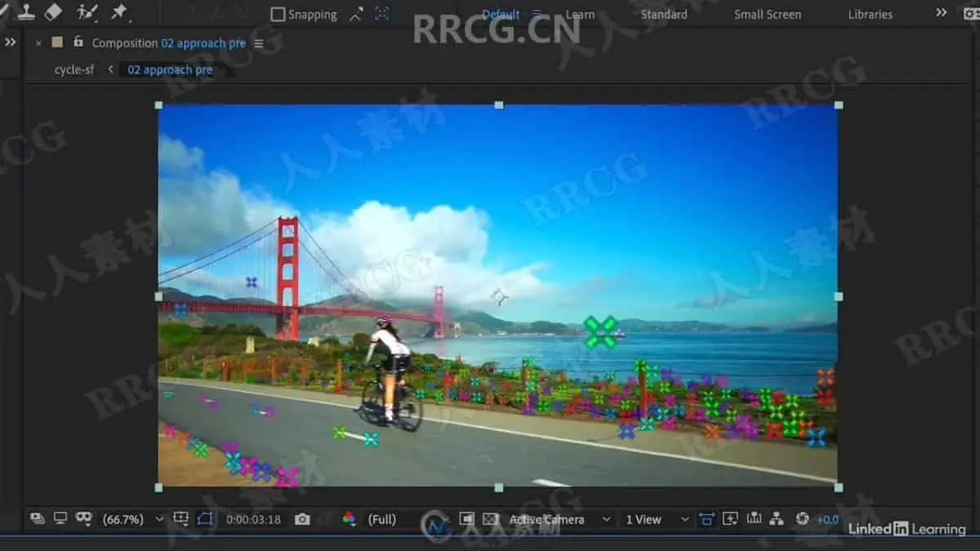Switch to the Learn workspace
Viewport: 980px width, 551px height.
(x=580, y=15)
